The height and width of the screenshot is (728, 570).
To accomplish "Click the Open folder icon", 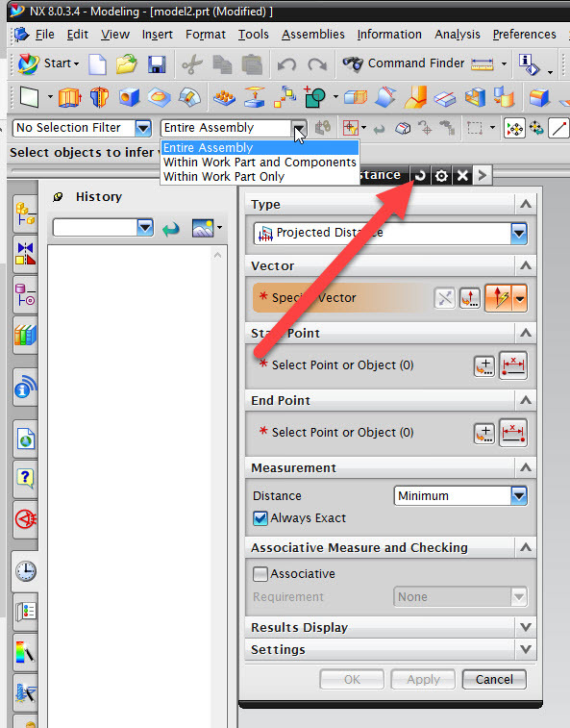I will [126, 63].
